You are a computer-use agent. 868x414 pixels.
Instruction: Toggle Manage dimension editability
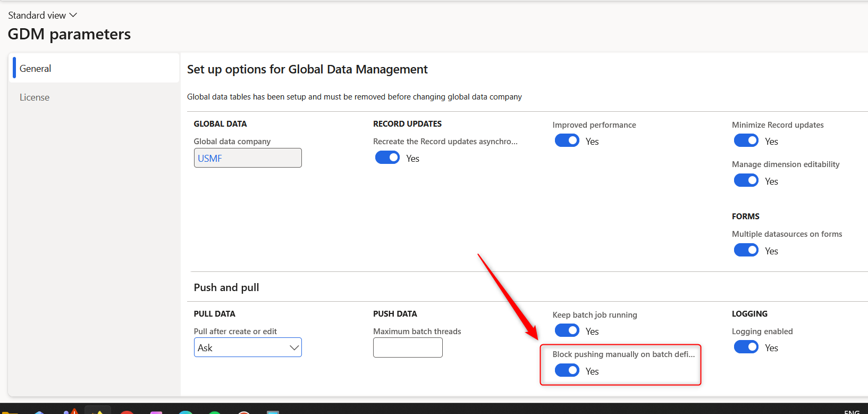(746, 181)
